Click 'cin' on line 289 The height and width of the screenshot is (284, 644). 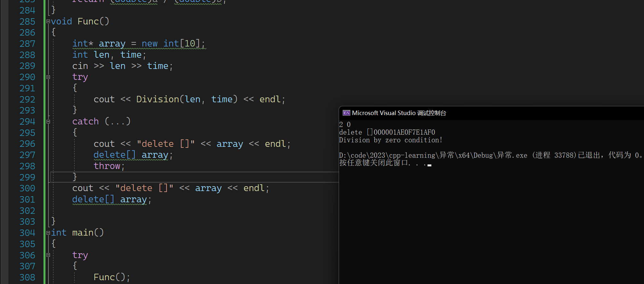80,66
